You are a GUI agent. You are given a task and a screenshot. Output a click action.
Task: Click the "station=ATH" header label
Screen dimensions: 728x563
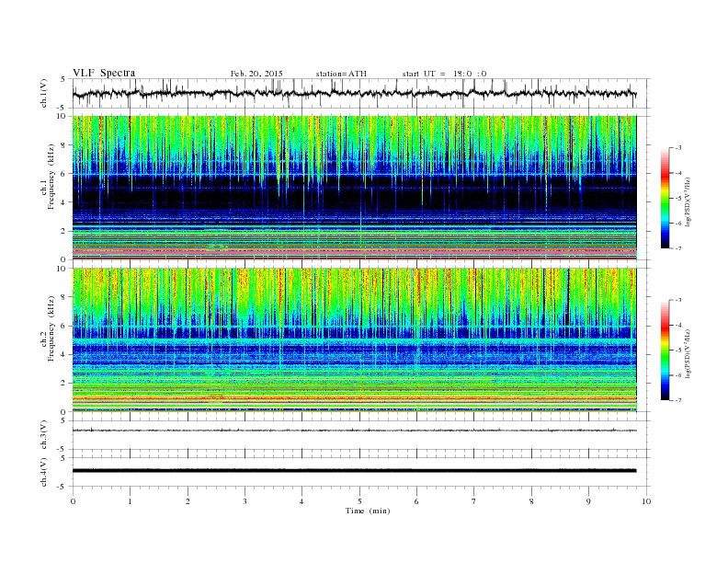tap(341, 74)
